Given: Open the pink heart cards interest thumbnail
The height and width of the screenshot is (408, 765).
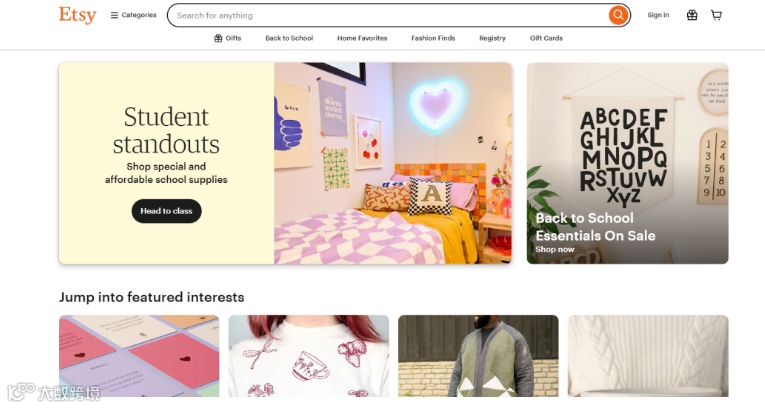Looking at the screenshot, I should coord(139,356).
